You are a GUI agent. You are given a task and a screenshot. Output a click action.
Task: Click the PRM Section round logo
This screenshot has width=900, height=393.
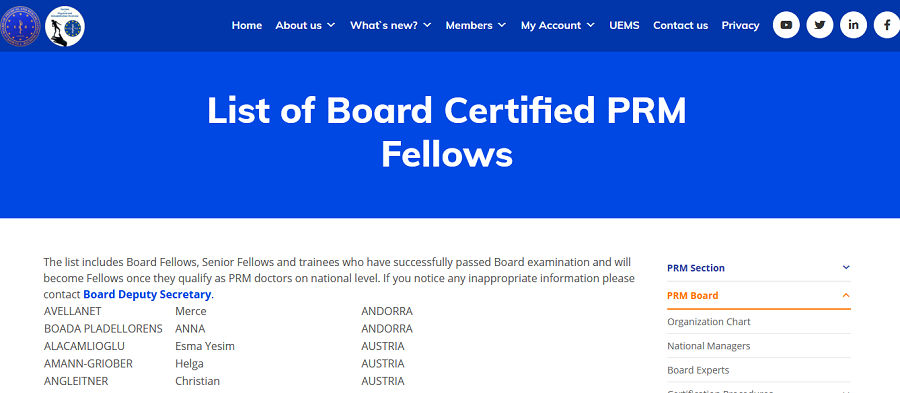coord(65,26)
